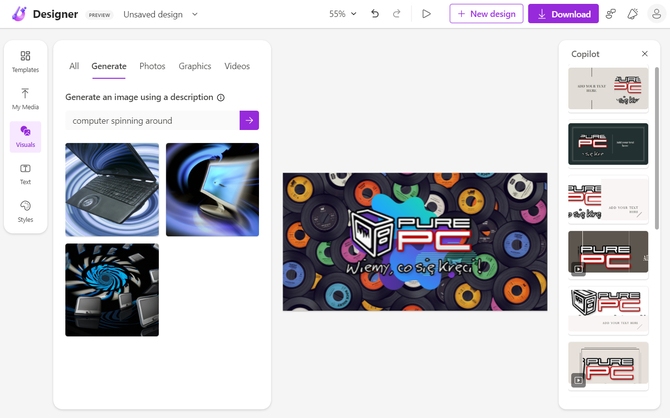Open the share/connect icon
Screen dimensions: 670x418
(x=611, y=14)
